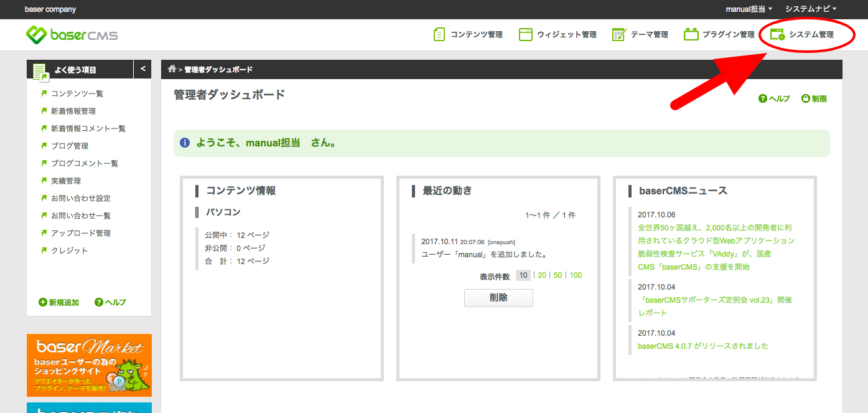Open ウィジェット管理 widget management
Screen dimensions: 868x413
click(x=558, y=34)
